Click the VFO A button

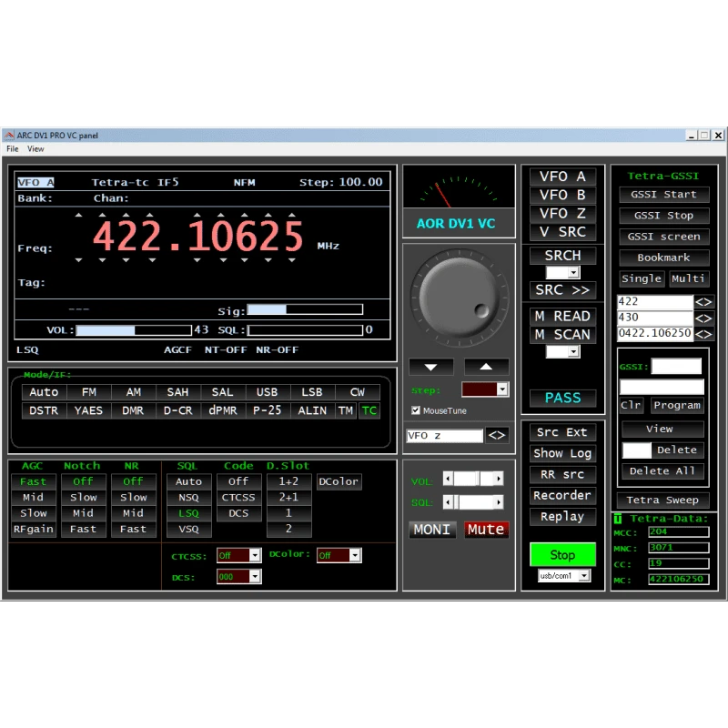tap(562, 177)
